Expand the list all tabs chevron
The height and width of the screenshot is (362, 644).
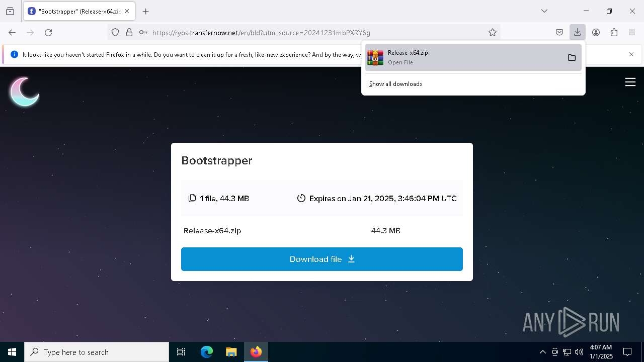(544, 11)
